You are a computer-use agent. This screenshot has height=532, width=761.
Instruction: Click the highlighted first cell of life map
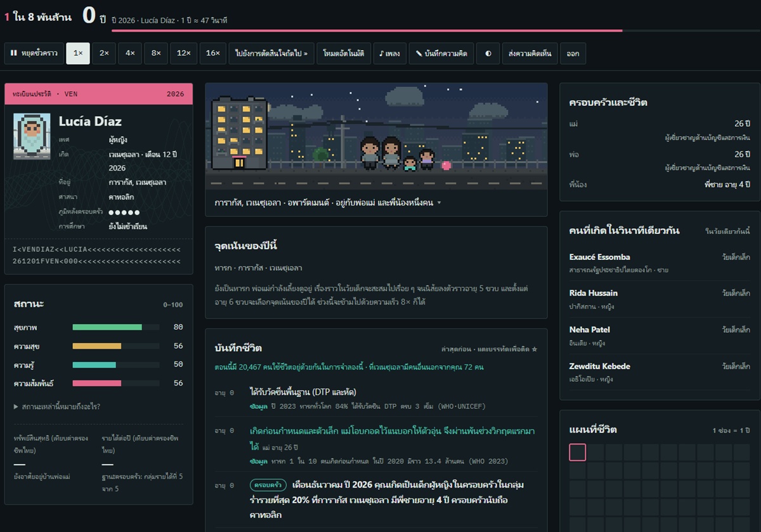[578, 452]
